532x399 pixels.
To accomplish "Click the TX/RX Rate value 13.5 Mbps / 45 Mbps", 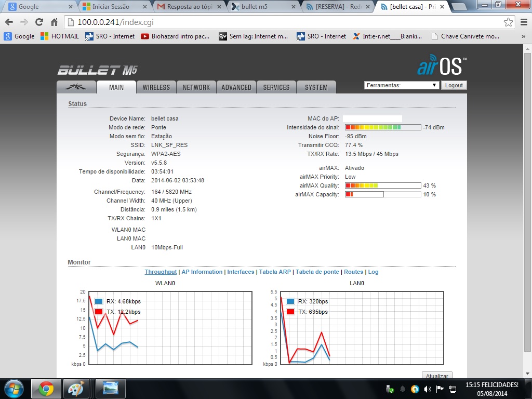I will (371, 154).
